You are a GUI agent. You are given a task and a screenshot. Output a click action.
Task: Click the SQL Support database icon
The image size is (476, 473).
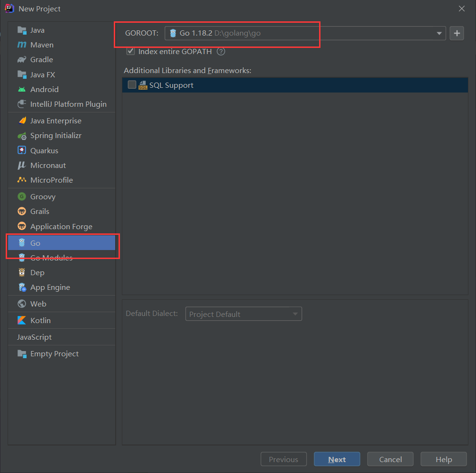pos(143,85)
